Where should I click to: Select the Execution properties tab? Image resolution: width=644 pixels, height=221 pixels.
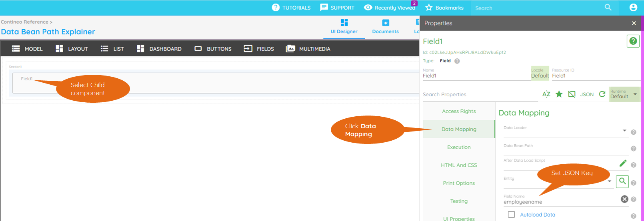[459, 147]
